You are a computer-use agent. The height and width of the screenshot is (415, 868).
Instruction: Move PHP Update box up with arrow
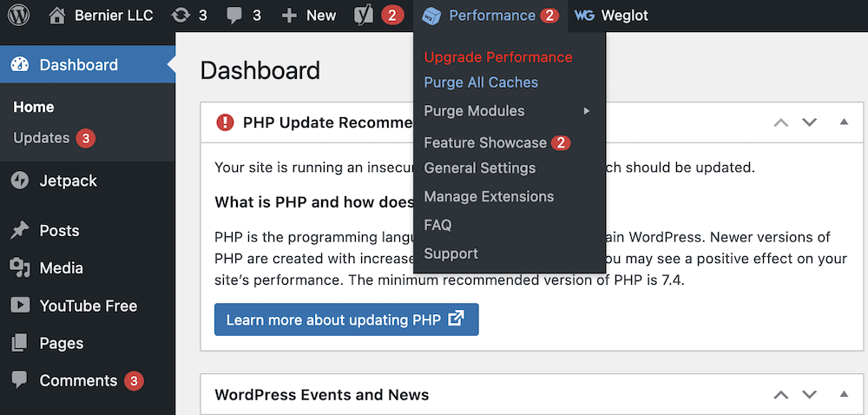click(780, 122)
